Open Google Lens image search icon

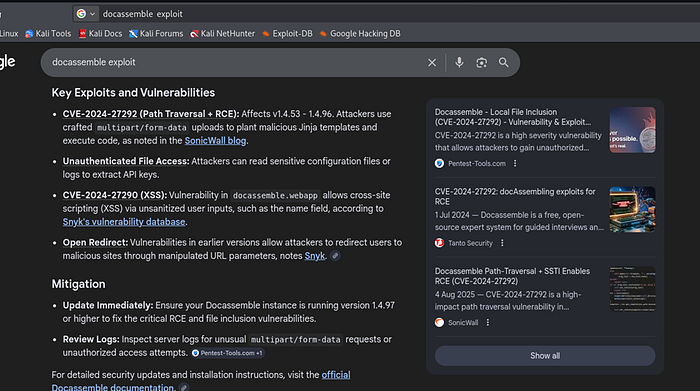[x=481, y=62]
